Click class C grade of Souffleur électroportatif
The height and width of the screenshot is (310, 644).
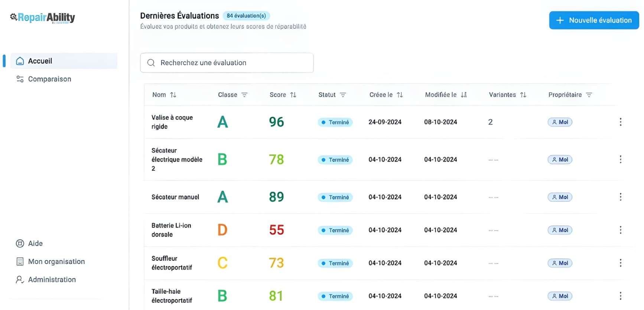click(x=222, y=263)
